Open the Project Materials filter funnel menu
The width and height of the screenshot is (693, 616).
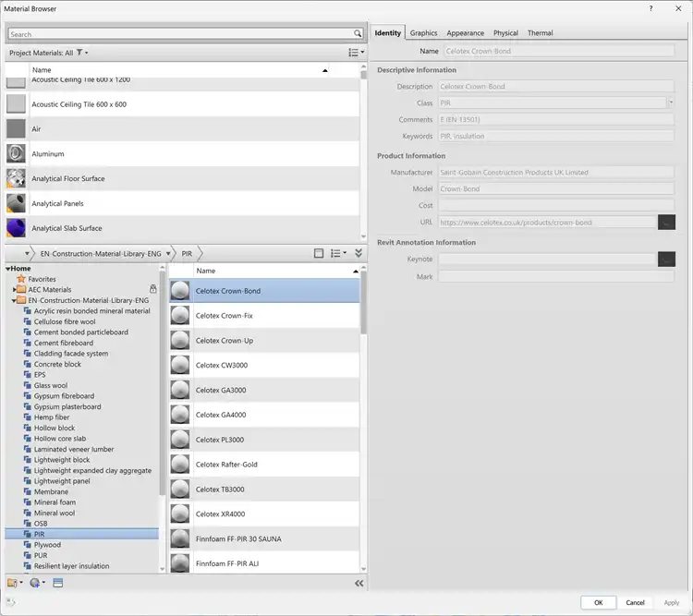point(81,53)
